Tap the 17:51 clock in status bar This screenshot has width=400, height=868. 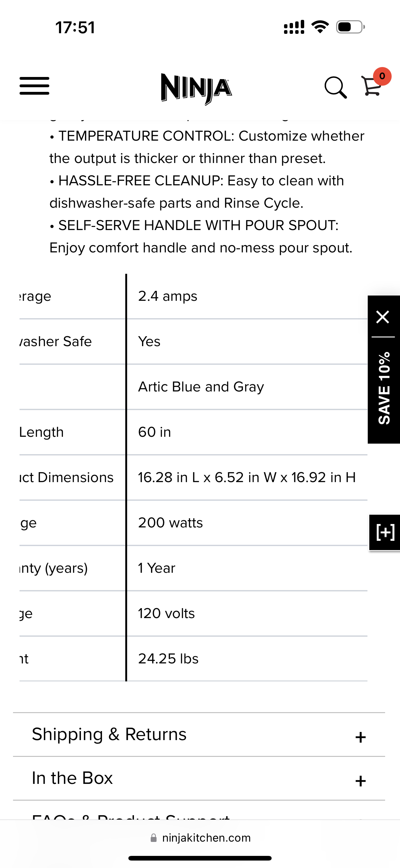tap(75, 28)
